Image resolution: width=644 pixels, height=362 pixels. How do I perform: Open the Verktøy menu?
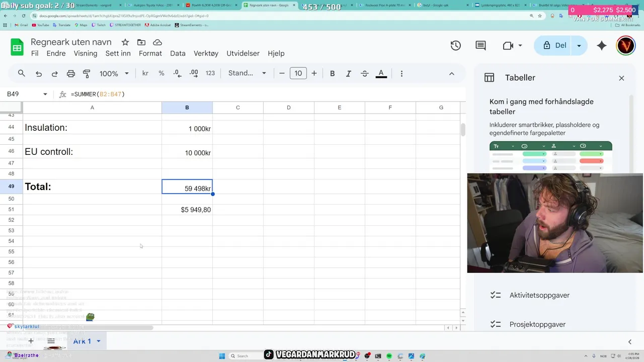[x=206, y=53]
